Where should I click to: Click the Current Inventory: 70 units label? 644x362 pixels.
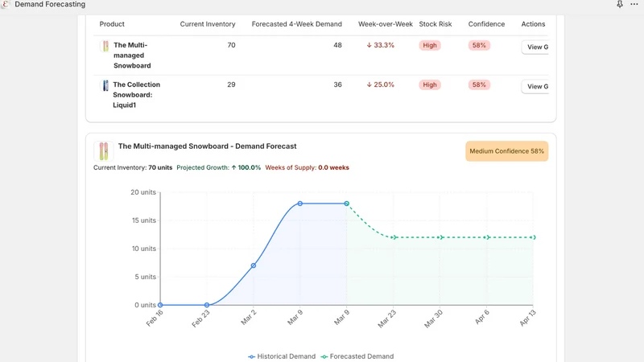pyautogui.click(x=133, y=167)
